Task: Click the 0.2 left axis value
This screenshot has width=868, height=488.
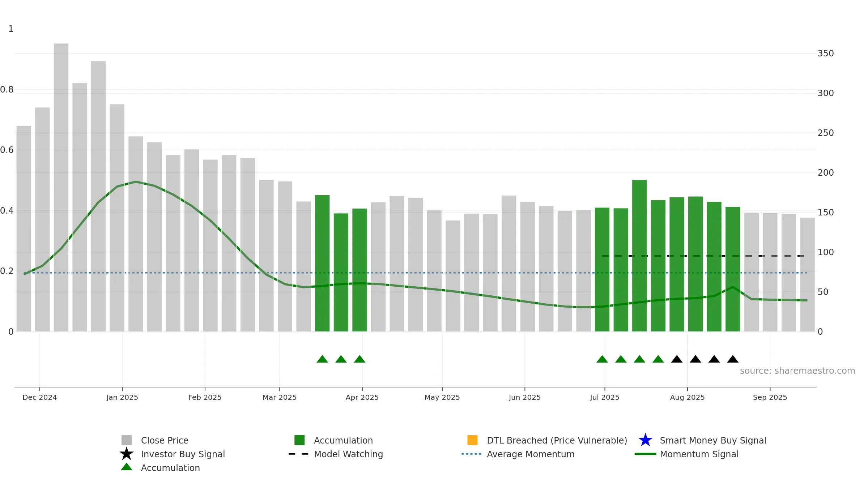Action: 7,271
